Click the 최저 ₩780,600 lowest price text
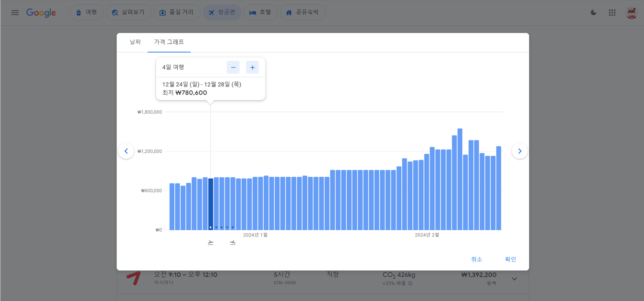Image resolution: width=644 pixels, height=301 pixels. point(185,93)
